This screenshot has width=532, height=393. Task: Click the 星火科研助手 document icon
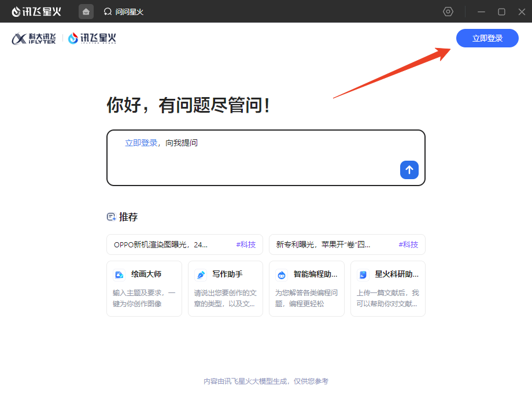click(x=363, y=275)
